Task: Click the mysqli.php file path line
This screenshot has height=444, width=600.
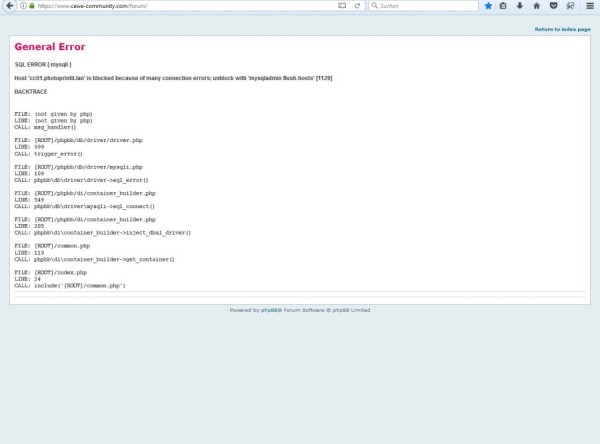Action: click(78, 167)
